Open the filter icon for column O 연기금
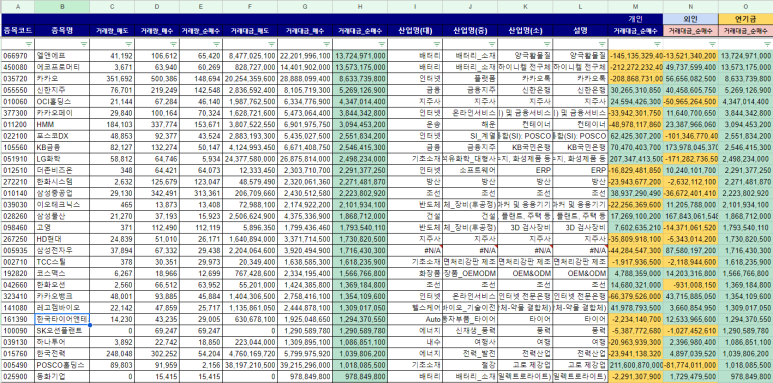Screen dimensions: 773x383 click(x=767, y=44)
